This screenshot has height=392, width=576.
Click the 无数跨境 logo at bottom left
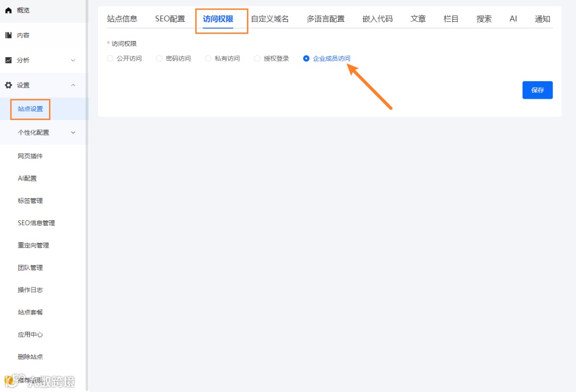click(x=40, y=380)
